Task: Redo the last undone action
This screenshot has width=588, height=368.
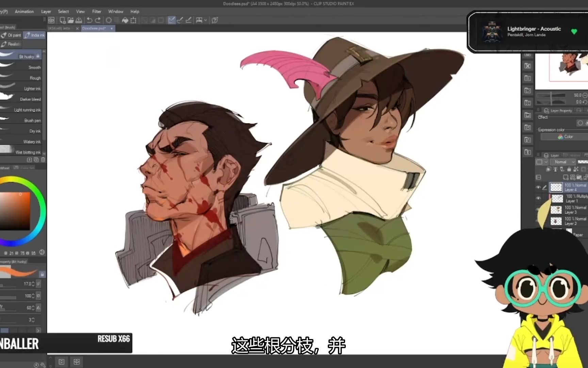Action: (x=98, y=20)
